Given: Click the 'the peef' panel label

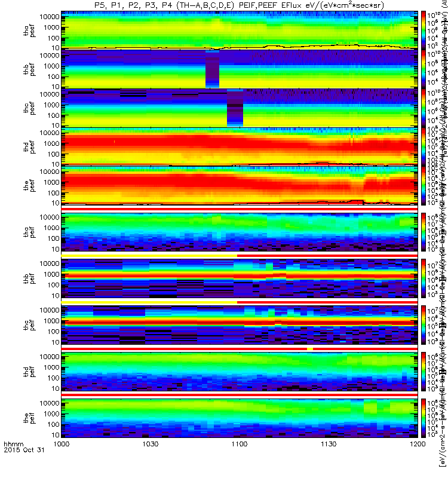Looking at the screenshot, I should [29, 186].
